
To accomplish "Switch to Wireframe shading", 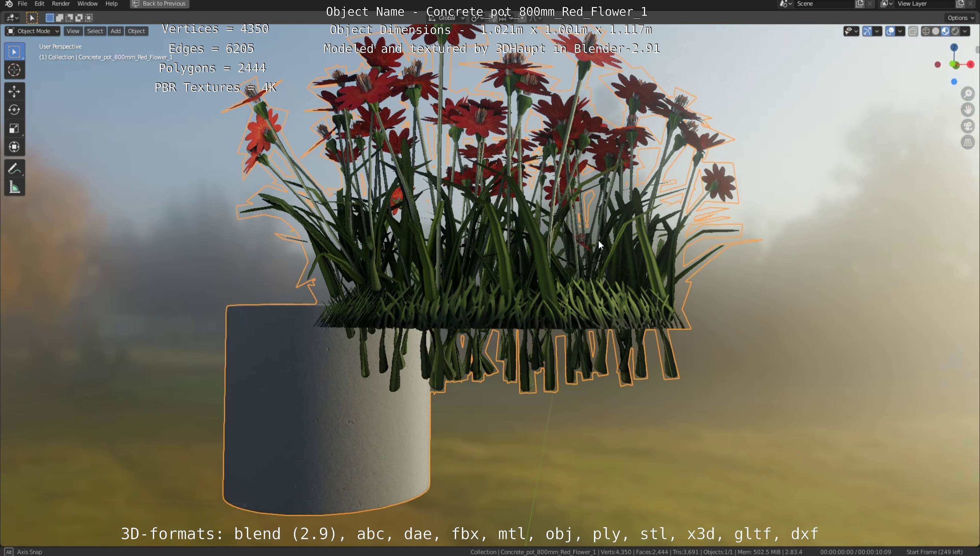I will [926, 31].
